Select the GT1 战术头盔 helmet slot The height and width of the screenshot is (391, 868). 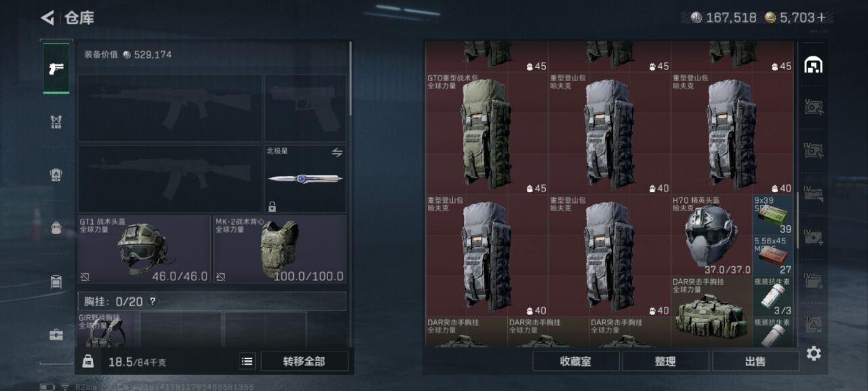[144, 249]
